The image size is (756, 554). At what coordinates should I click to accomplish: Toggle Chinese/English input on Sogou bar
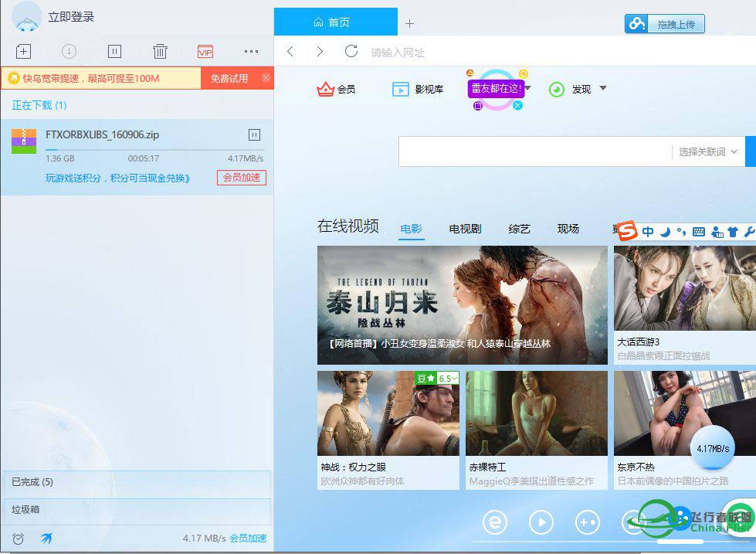[649, 232]
